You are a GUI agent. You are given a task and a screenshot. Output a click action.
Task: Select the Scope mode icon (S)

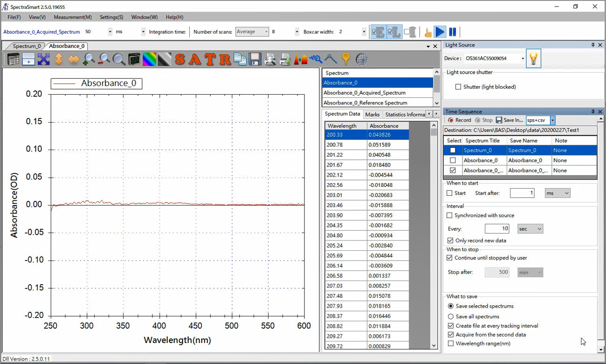coord(180,59)
